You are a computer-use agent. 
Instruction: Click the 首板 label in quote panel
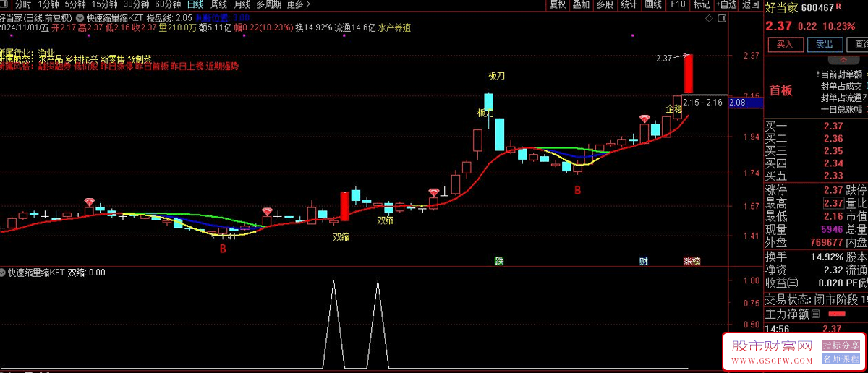(x=780, y=90)
